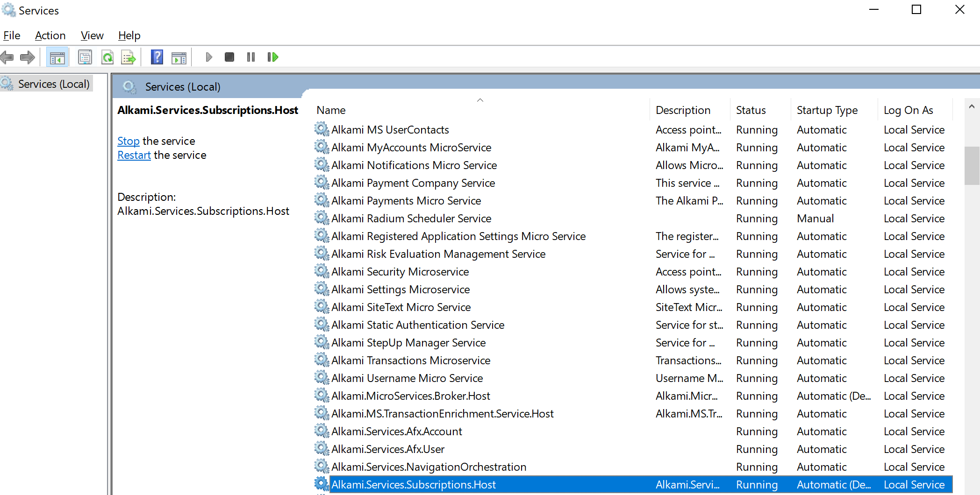Click Automatic (De... for Broker.Host row
This screenshot has height=495, width=980.
click(834, 396)
